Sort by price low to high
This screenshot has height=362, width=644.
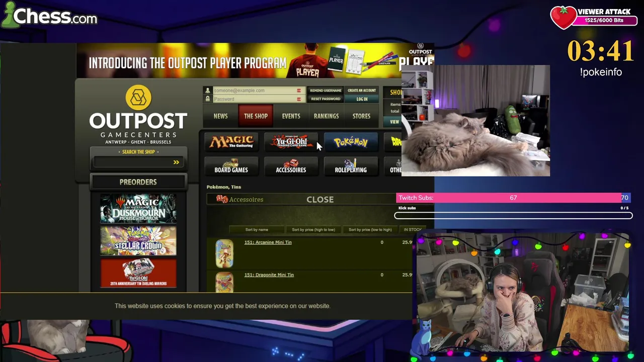[x=370, y=230]
